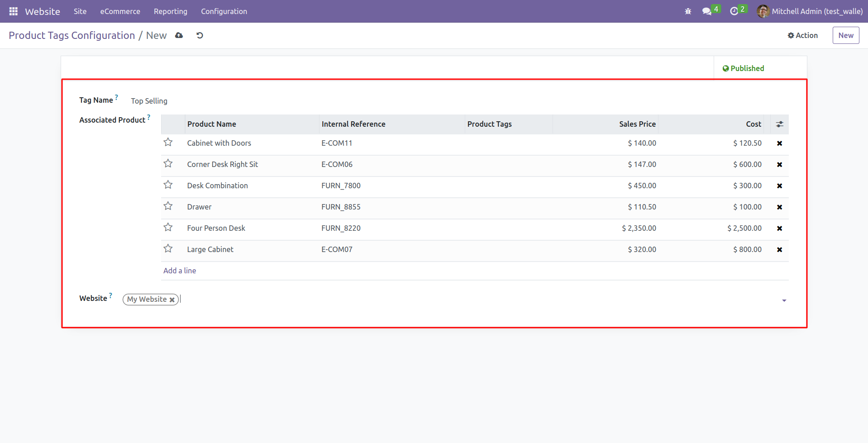The width and height of the screenshot is (868, 443).
Task: Discard changes with the undo icon
Action: (200, 35)
